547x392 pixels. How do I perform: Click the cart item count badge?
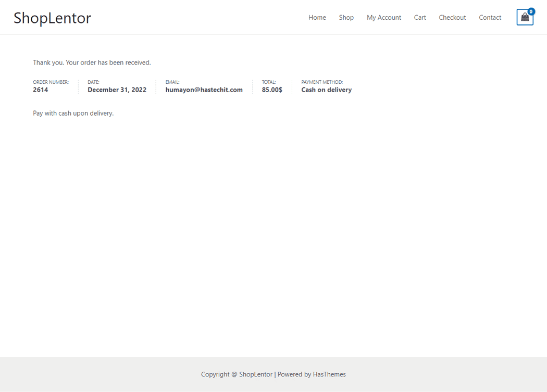click(531, 11)
